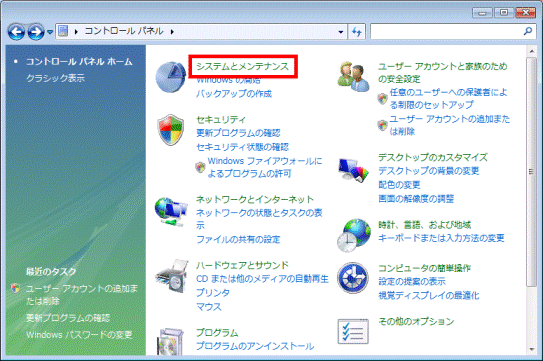This screenshot has height=361, width=543.
Task: Open 時計、言語、および地域 heading
Action: [425, 225]
